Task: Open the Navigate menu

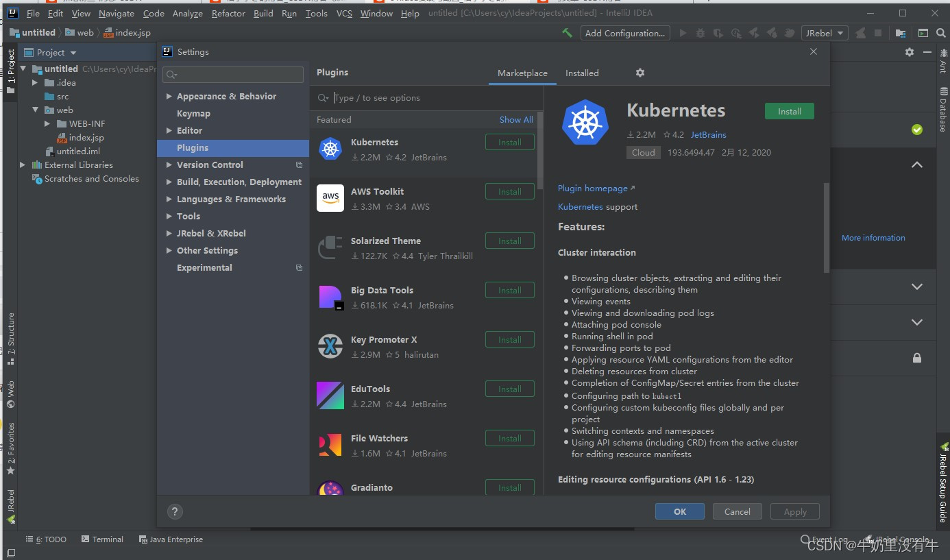Action: pos(117,13)
